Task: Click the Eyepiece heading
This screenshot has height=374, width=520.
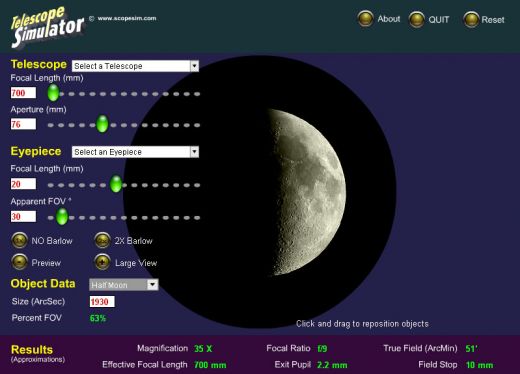Action: [36, 151]
